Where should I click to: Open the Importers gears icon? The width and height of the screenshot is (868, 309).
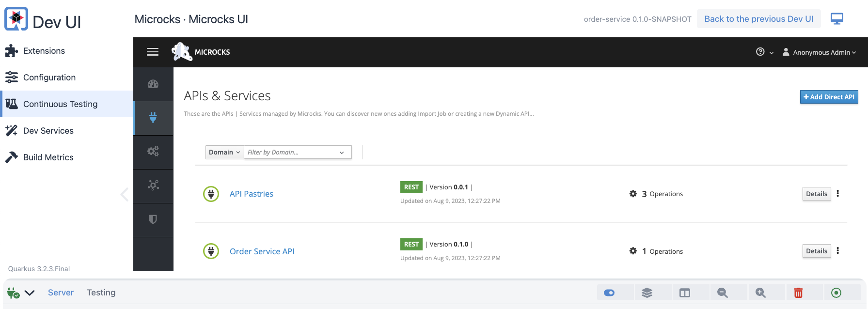click(153, 152)
